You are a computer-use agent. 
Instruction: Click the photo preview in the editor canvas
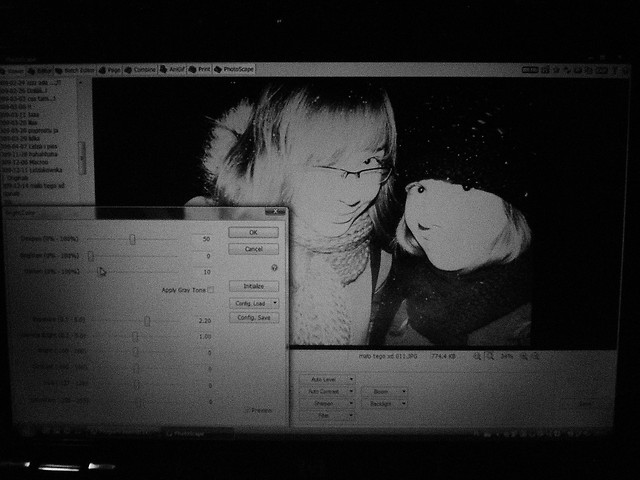tap(354, 212)
